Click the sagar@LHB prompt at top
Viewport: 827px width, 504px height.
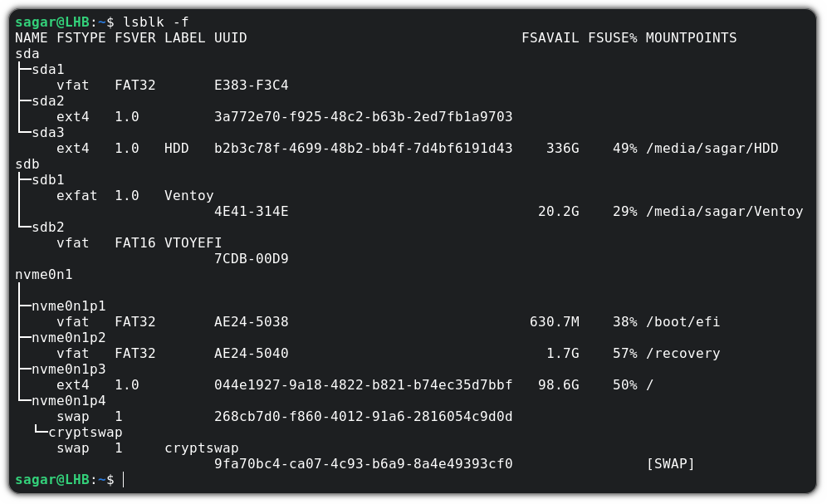click(x=52, y=22)
